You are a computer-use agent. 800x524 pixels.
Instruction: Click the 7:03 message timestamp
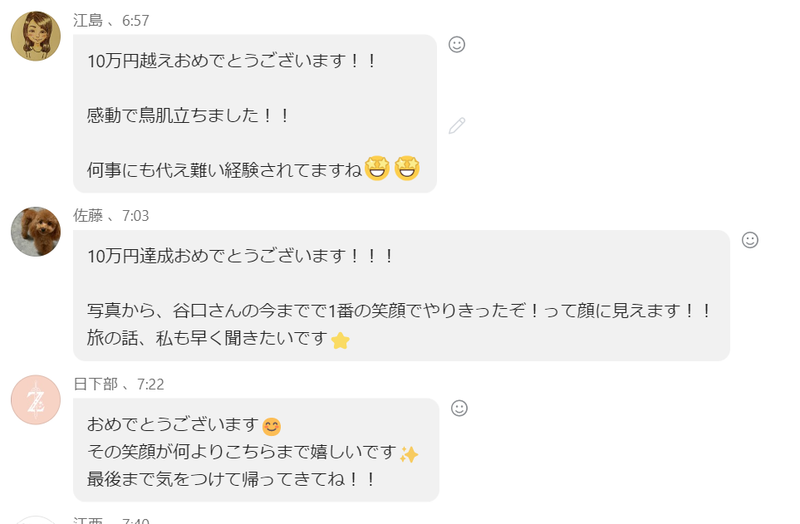click(x=135, y=215)
